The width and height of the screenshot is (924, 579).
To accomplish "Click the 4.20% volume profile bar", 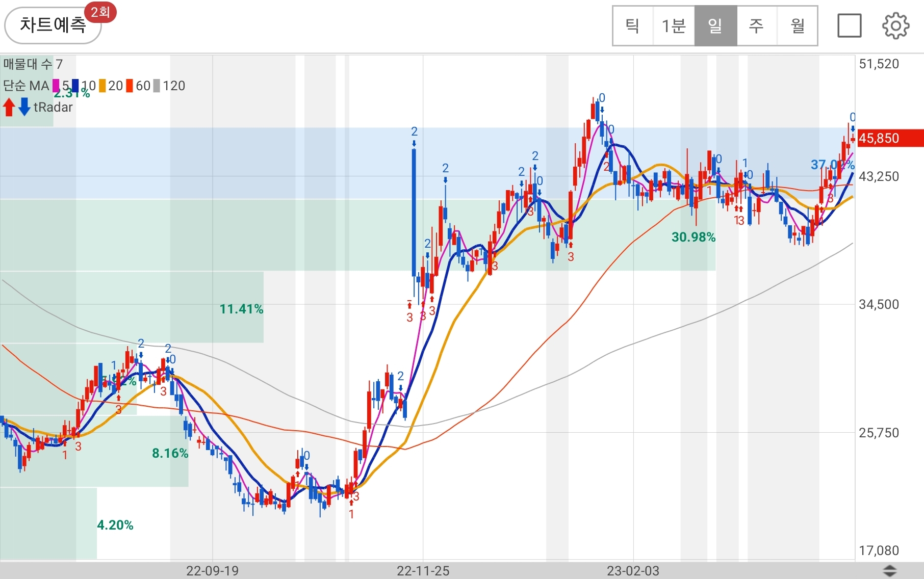I will pos(48,523).
